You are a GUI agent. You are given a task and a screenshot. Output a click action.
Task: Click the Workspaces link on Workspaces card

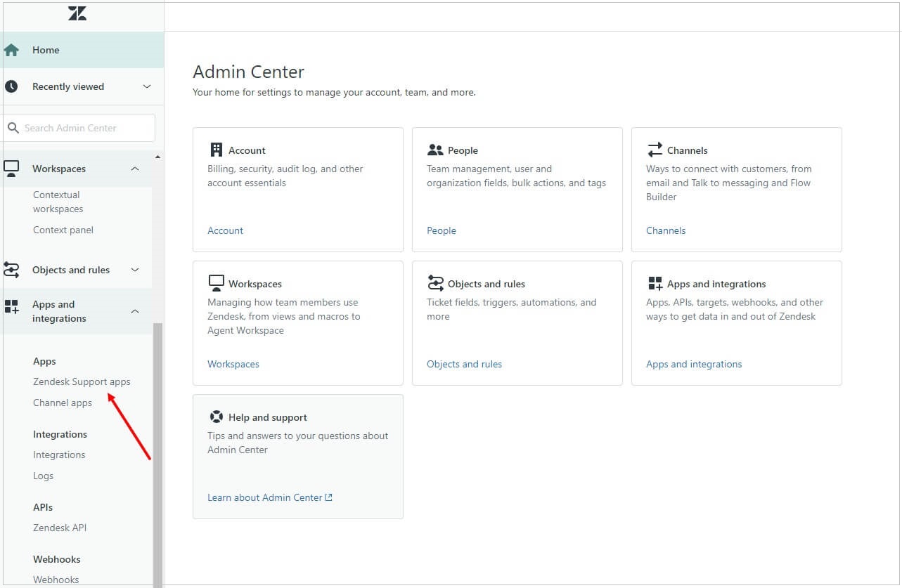tap(233, 364)
